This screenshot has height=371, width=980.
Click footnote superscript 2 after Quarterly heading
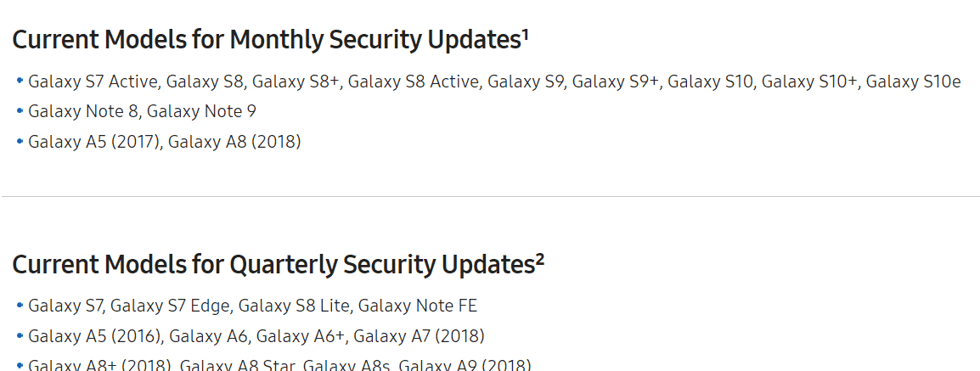click(540, 259)
